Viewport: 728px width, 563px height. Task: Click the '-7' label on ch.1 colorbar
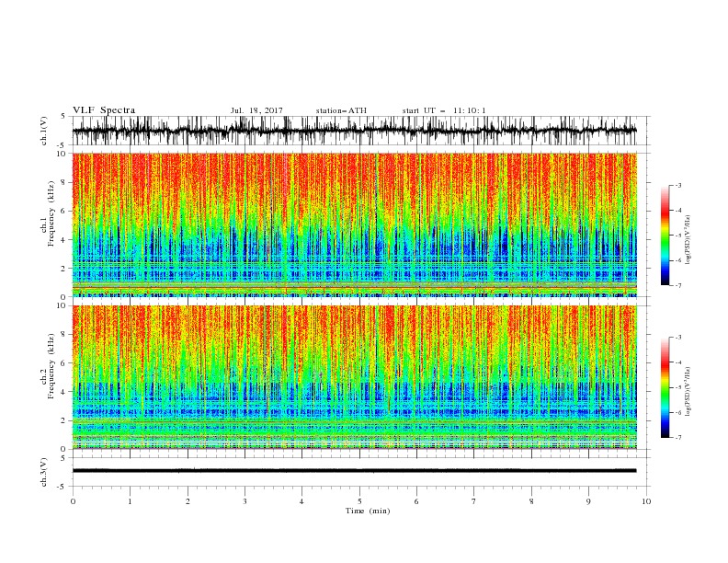(677, 285)
